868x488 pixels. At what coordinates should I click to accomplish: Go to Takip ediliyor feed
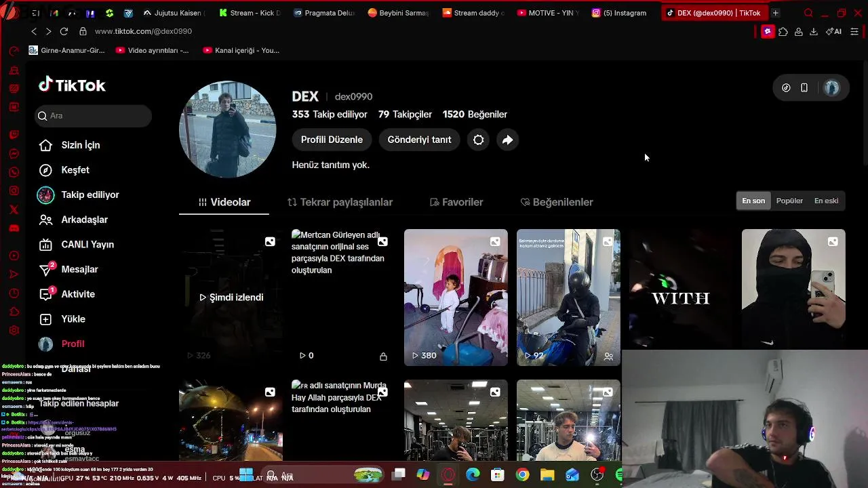pos(78,195)
